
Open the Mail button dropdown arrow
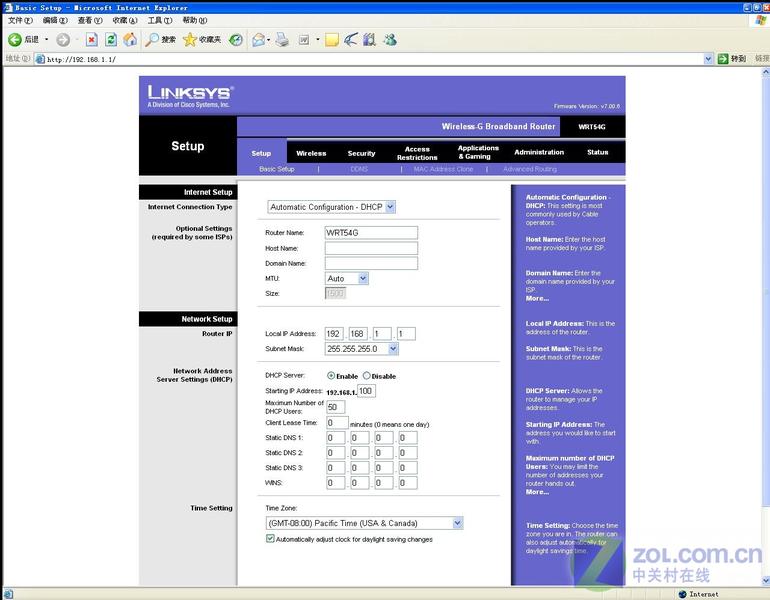[x=269, y=40]
